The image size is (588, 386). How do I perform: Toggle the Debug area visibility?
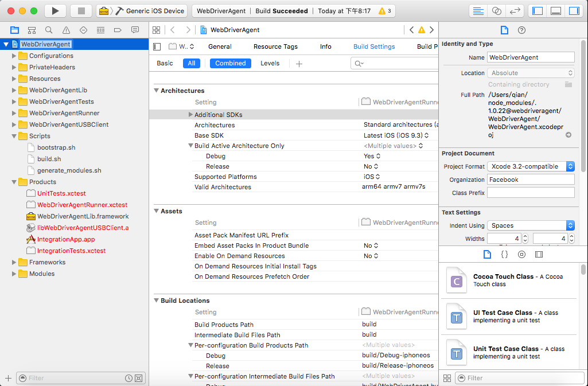point(555,11)
